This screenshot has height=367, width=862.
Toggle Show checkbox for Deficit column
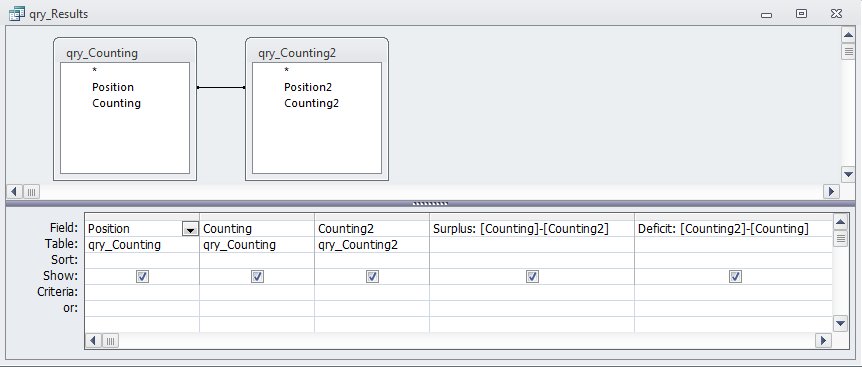pyautogui.click(x=735, y=277)
